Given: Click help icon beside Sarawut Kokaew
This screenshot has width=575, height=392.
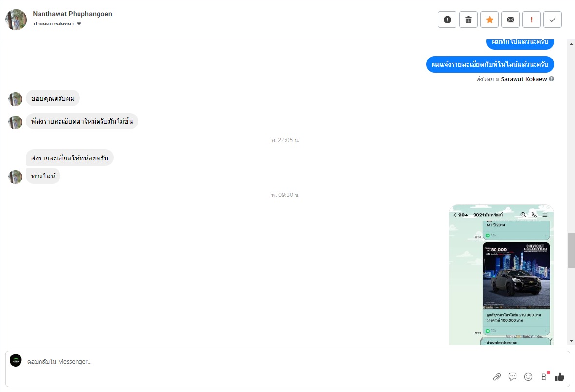Looking at the screenshot, I should (551, 79).
